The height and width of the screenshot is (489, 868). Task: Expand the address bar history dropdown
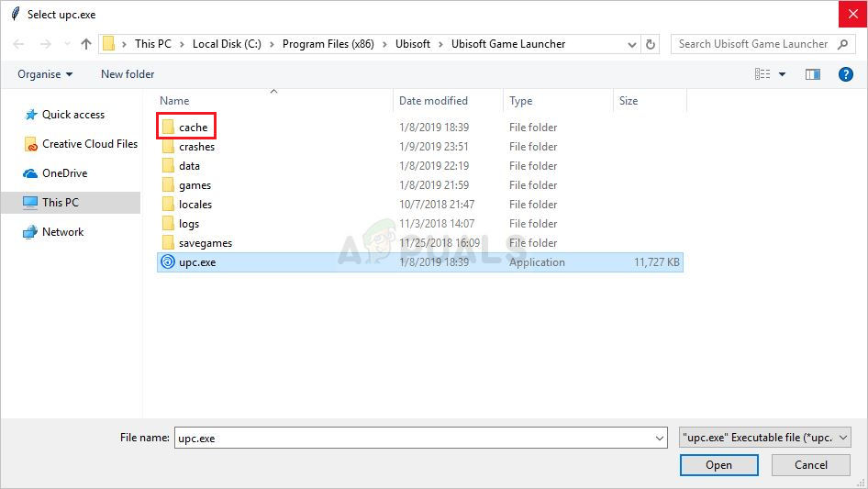[631, 44]
